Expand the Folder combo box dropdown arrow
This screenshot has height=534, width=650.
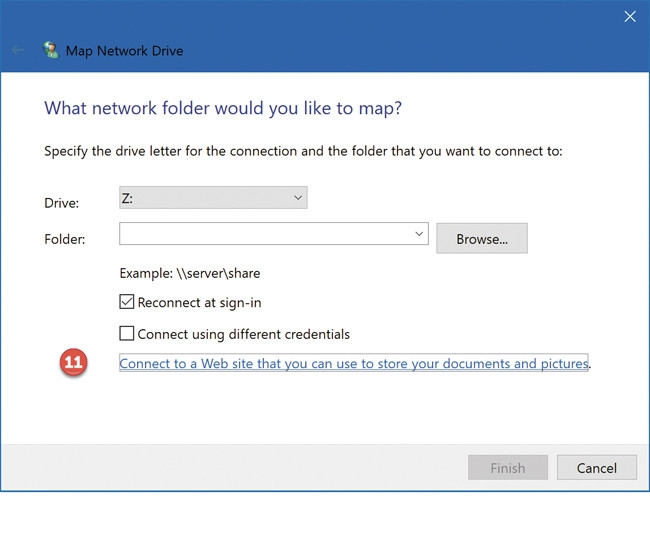pos(419,234)
